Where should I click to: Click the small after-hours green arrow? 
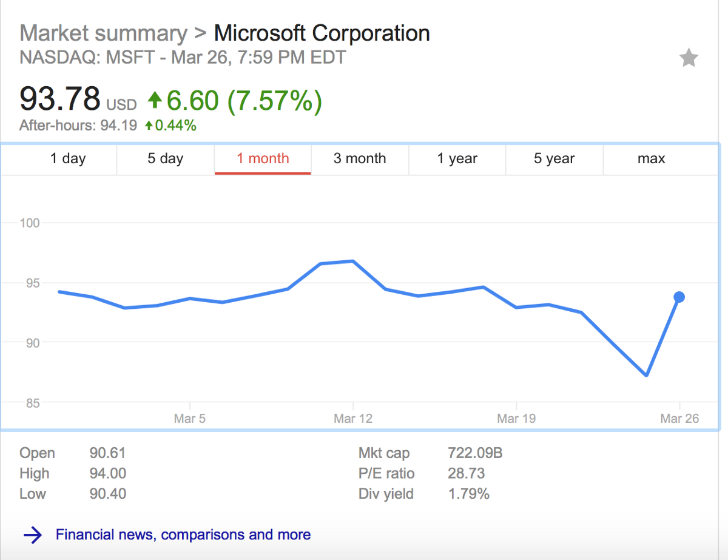click(x=149, y=126)
